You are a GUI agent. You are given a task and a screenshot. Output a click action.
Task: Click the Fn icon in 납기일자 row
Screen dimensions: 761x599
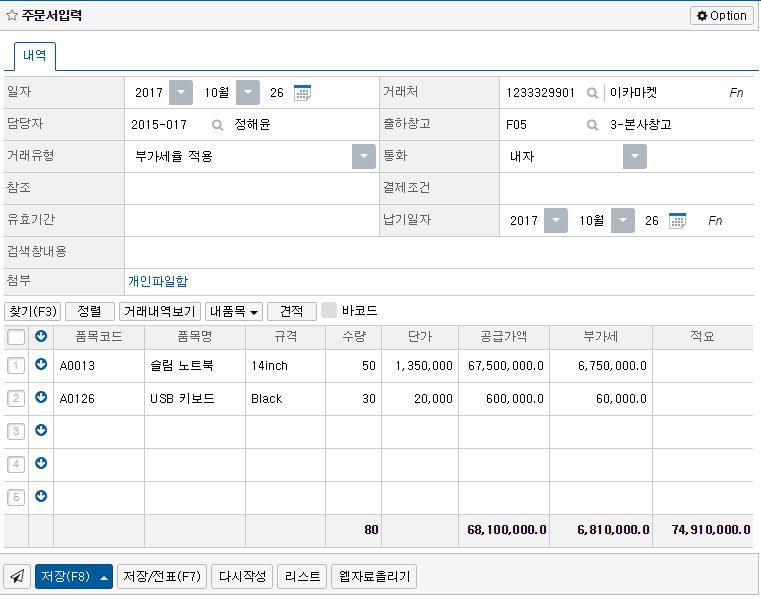coord(715,220)
